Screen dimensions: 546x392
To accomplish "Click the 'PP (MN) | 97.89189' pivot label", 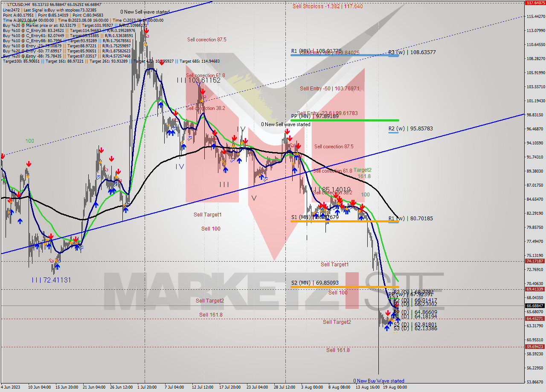I will [315, 116].
